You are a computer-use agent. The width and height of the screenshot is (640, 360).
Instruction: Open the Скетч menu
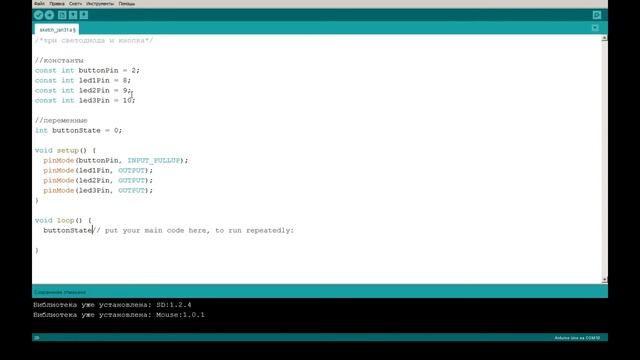click(75, 4)
